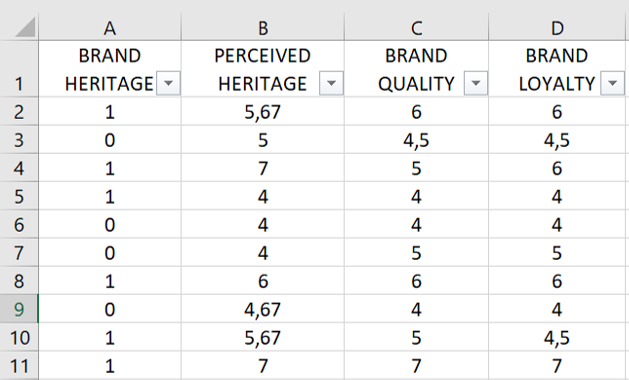
Task: Select cell A6 with value 0
Action: click(x=110, y=224)
